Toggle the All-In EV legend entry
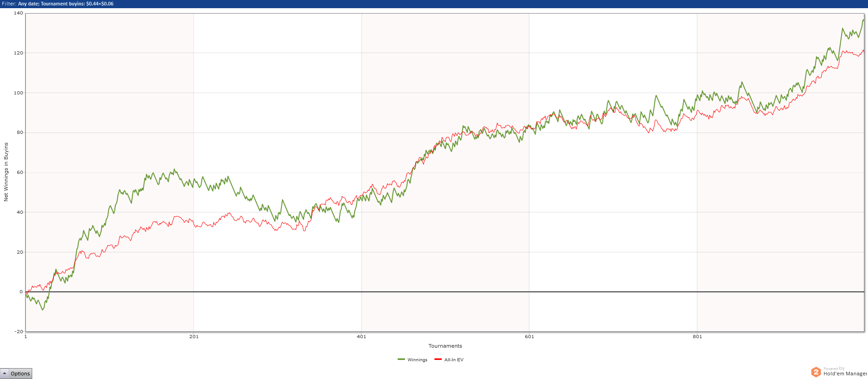Screen dimensions: 868x379 (x=449, y=359)
